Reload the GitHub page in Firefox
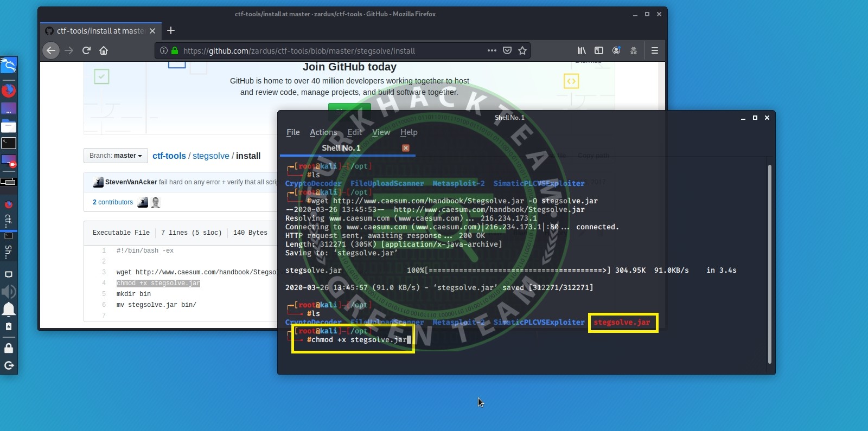 pos(86,50)
